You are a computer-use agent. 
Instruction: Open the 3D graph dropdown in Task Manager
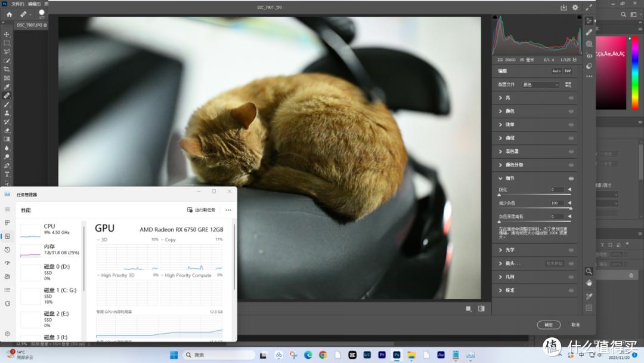98,239
